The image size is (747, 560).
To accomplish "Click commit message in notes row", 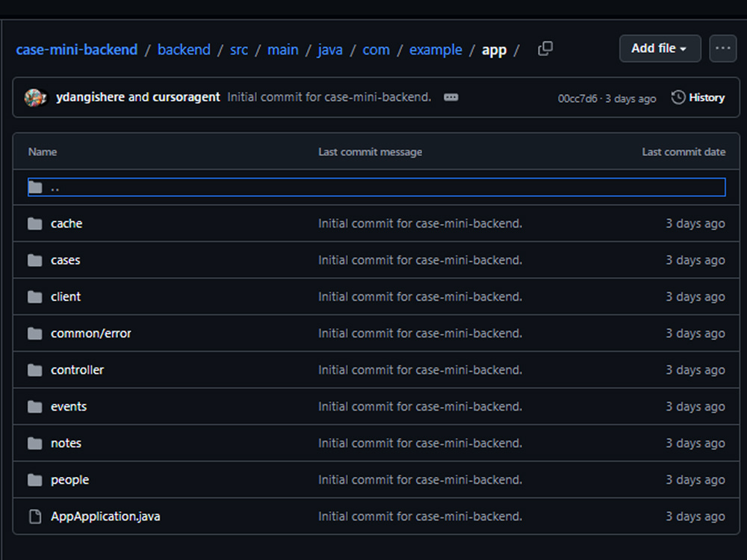I will (420, 444).
